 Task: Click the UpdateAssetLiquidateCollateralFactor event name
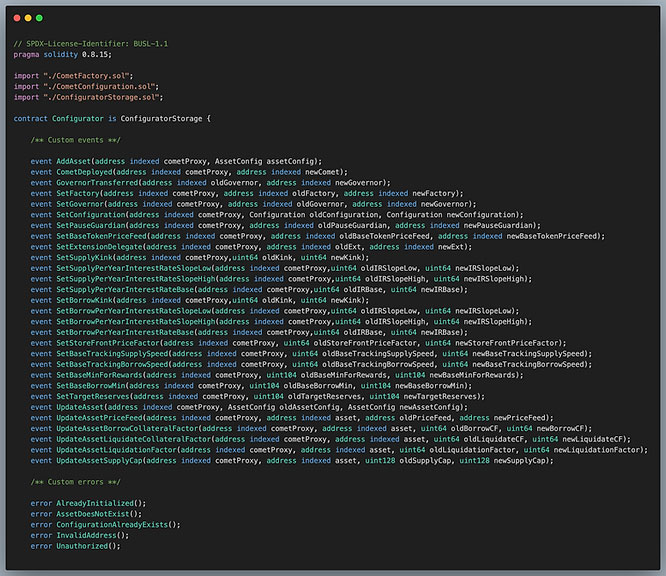pyautogui.click(x=133, y=439)
